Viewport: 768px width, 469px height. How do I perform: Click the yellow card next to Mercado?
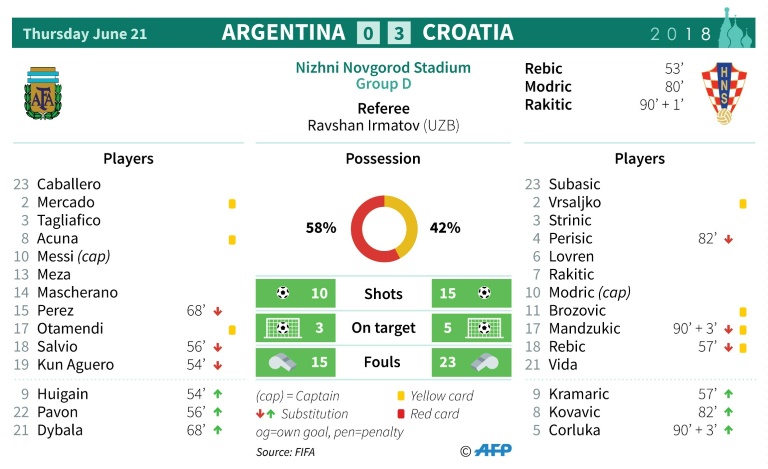click(232, 204)
